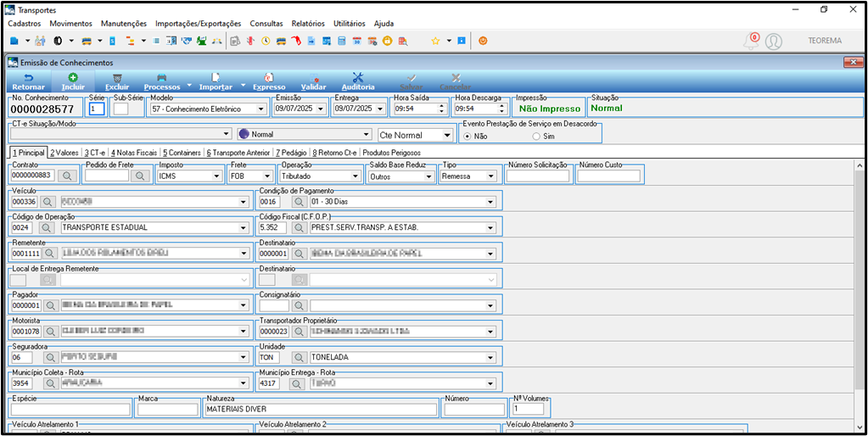Open the notification bell
868x436 pixels.
tap(752, 41)
